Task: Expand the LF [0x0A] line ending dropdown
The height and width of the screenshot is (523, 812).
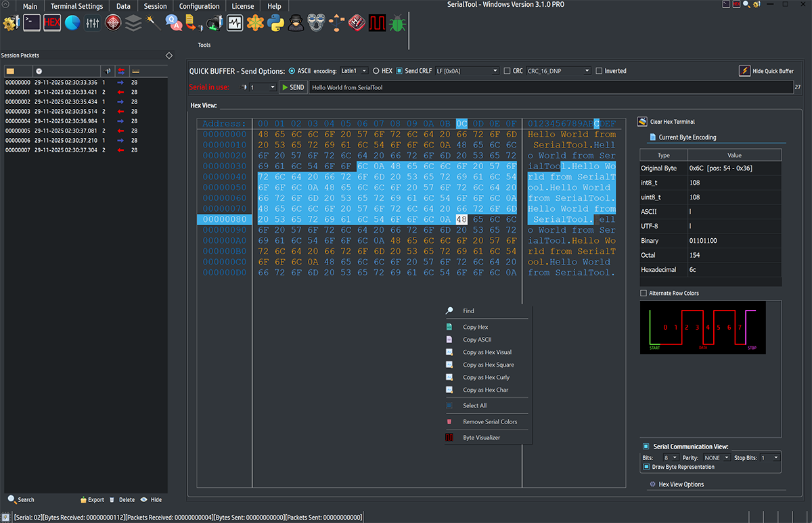Action: 467,71
